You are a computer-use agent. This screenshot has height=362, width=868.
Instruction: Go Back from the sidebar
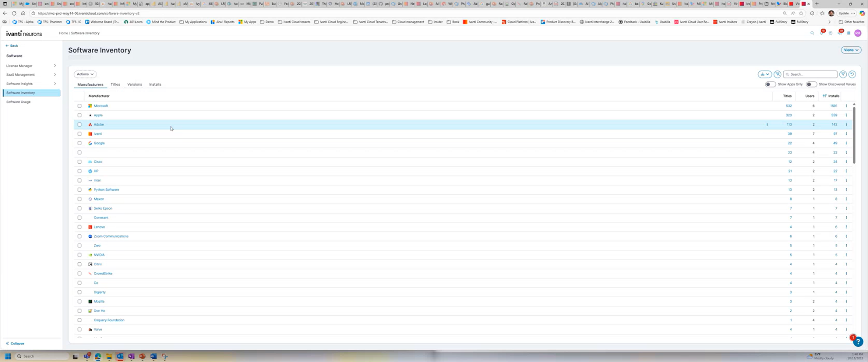tap(12, 45)
